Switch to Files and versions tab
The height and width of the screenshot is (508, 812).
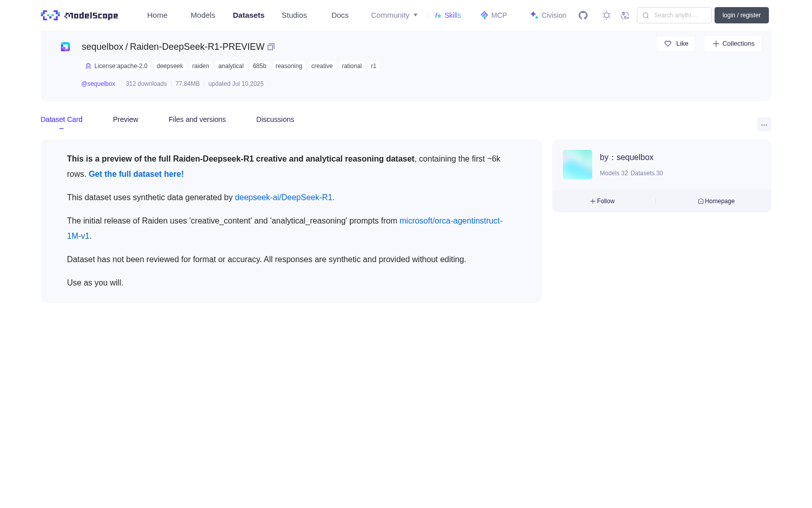197,119
